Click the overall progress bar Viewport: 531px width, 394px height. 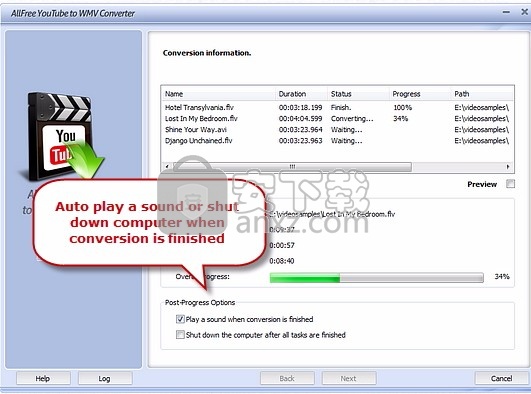[x=377, y=277]
